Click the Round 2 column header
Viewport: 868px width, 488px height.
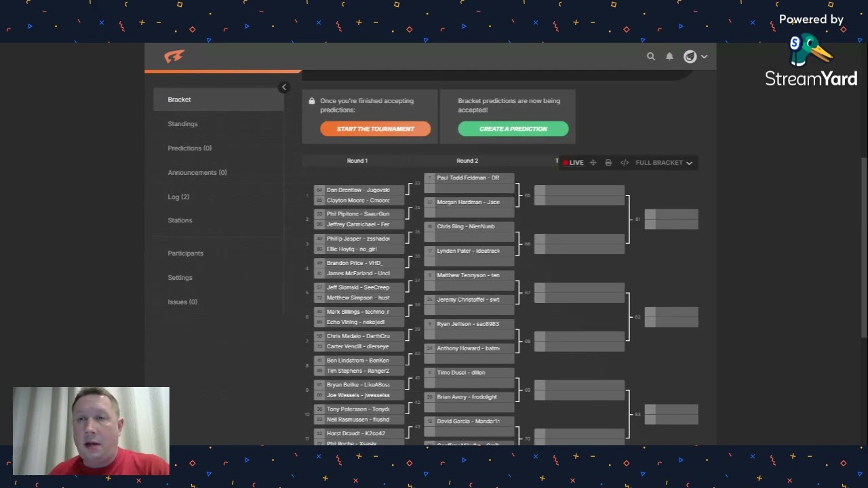point(467,161)
